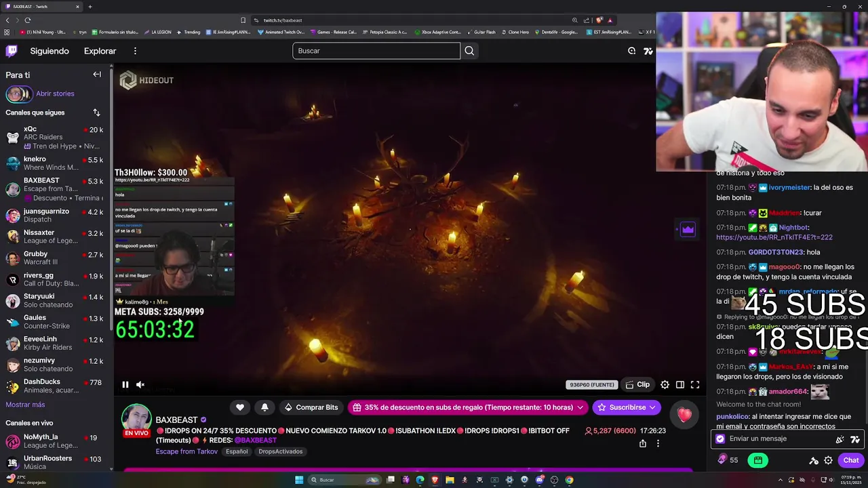868x488 pixels.
Task: Toggle the player mute volume icon
Action: (x=140, y=385)
